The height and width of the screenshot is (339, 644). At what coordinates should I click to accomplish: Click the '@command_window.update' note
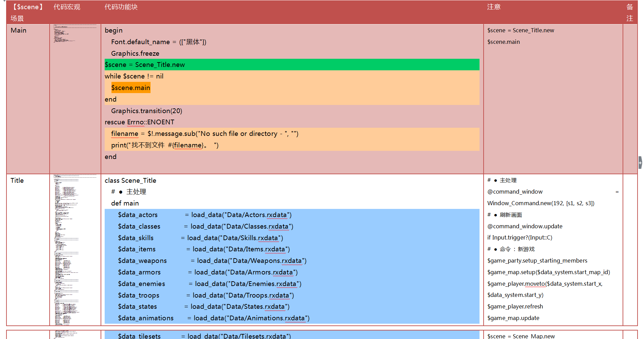(x=525, y=226)
